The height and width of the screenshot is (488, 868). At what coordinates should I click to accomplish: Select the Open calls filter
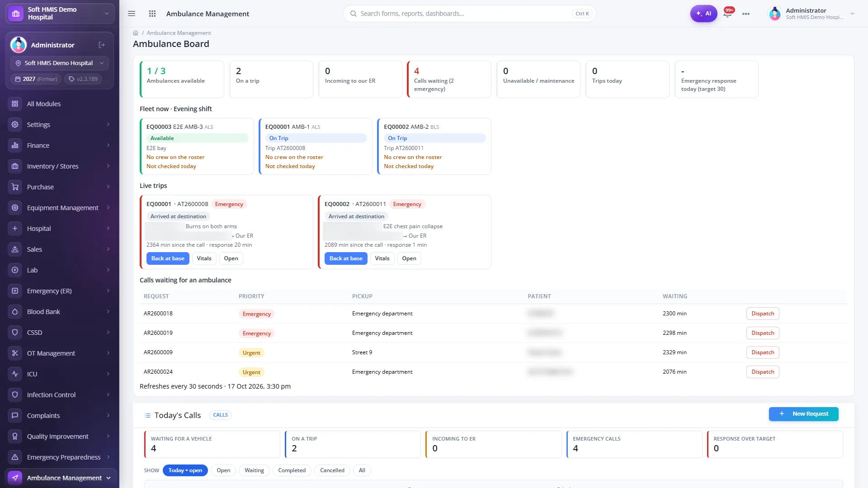coord(223,470)
